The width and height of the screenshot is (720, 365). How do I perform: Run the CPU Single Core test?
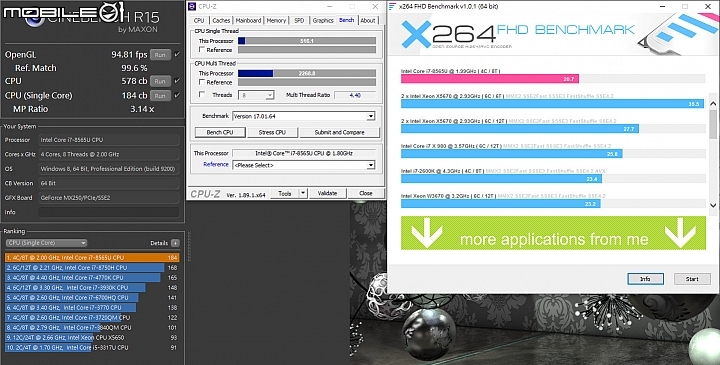[x=160, y=95]
